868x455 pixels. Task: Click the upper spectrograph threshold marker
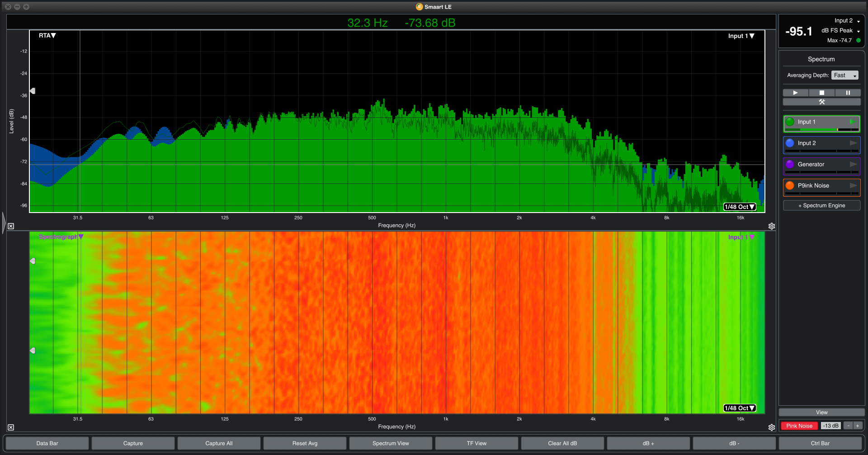[x=33, y=261]
